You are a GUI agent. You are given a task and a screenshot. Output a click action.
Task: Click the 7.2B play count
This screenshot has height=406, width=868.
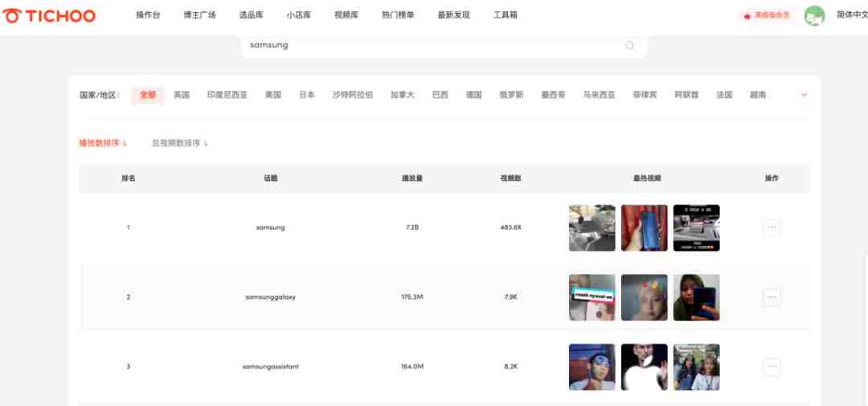pyautogui.click(x=411, y=228)
